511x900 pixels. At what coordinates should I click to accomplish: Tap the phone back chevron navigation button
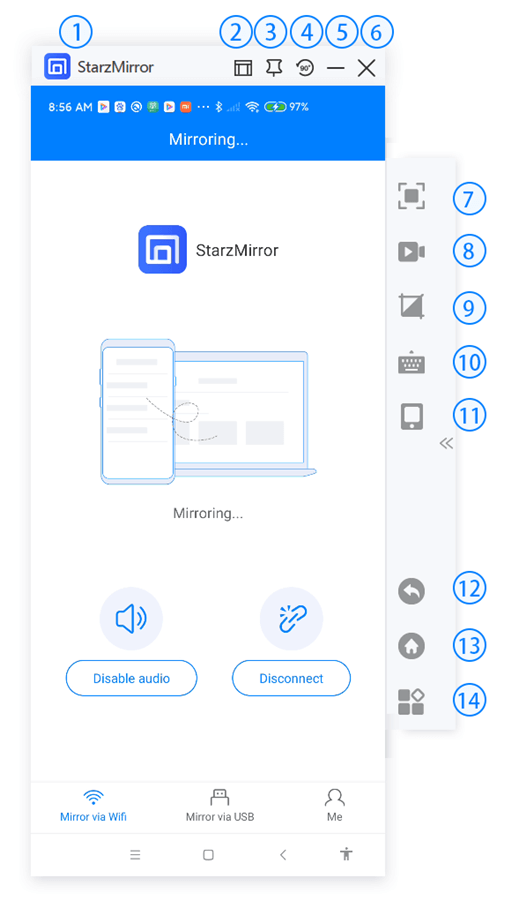point(282,855)
